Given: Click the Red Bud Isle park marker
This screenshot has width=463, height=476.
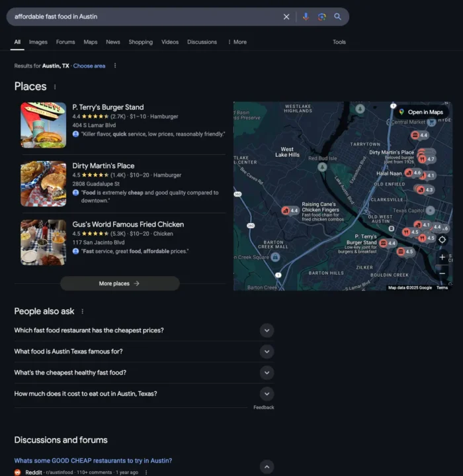Looking at the screenshot, I should click(322, 167).
